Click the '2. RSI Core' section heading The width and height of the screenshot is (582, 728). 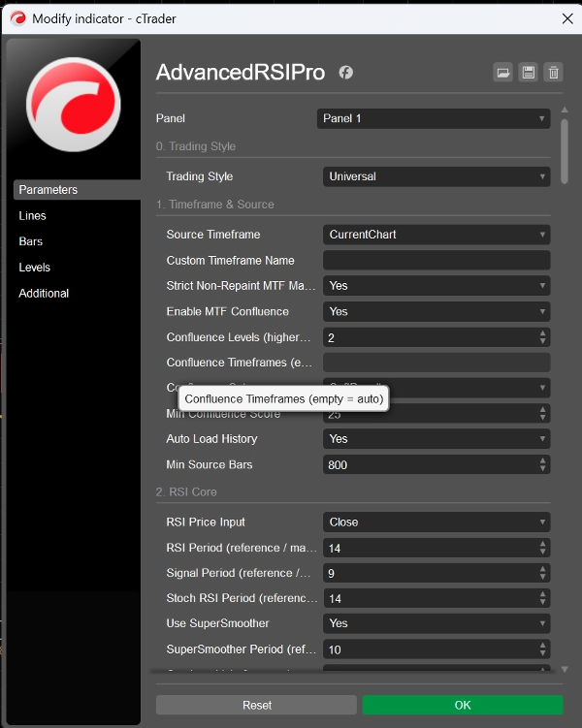click(x=186, y=492)
